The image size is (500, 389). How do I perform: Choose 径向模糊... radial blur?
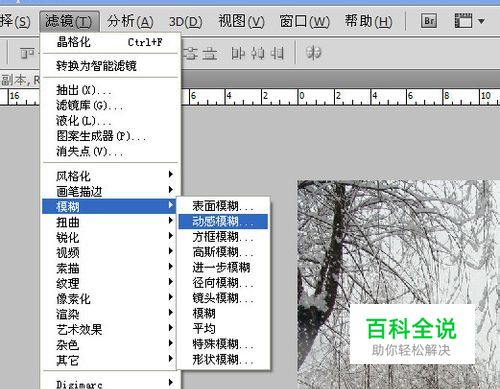[223, 283]
